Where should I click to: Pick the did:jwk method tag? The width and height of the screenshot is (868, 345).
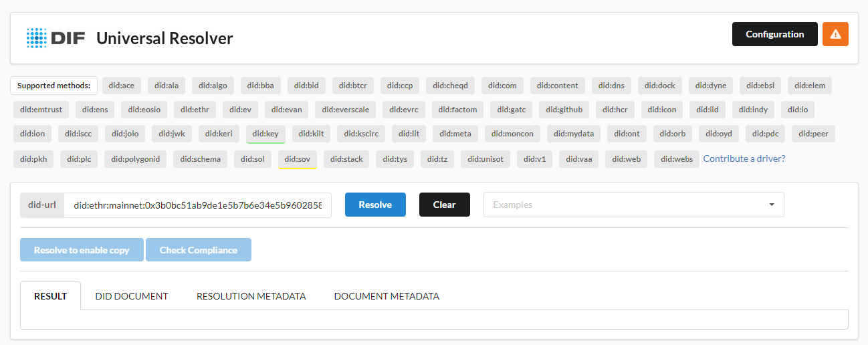pyautogui.click(x=172, y=134)
